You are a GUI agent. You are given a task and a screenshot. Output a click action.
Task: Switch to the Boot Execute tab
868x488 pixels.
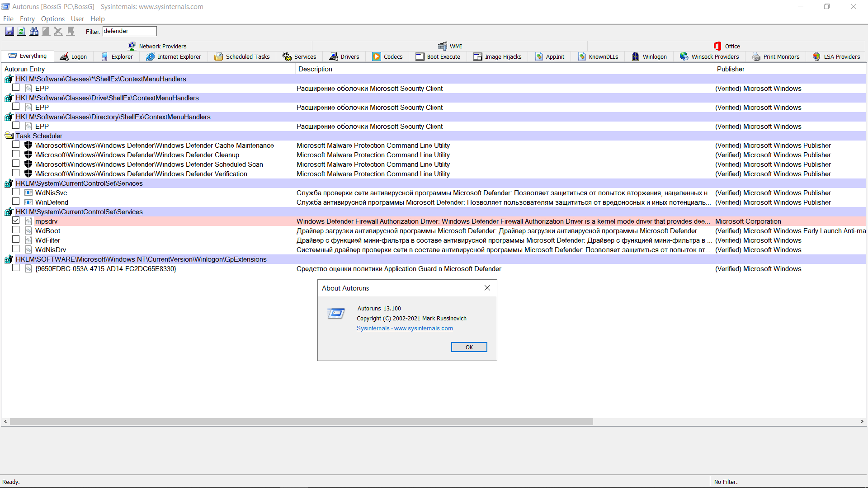(438, 56)
